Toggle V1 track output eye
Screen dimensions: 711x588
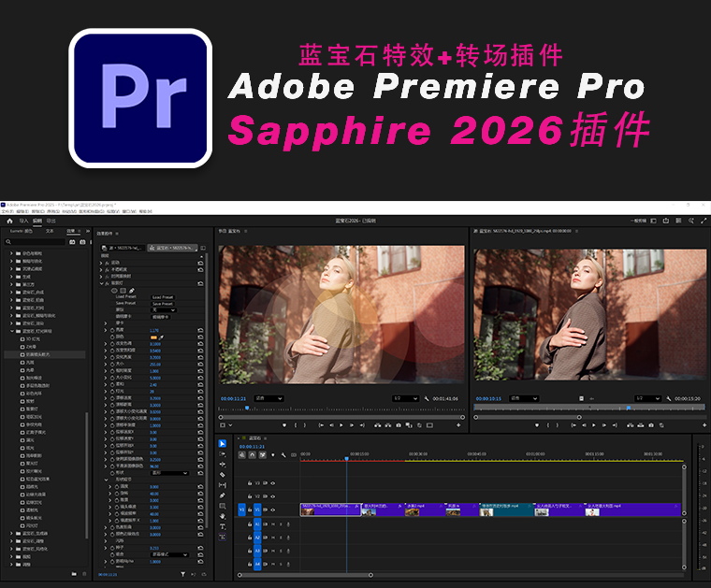(x=273, y=509)
